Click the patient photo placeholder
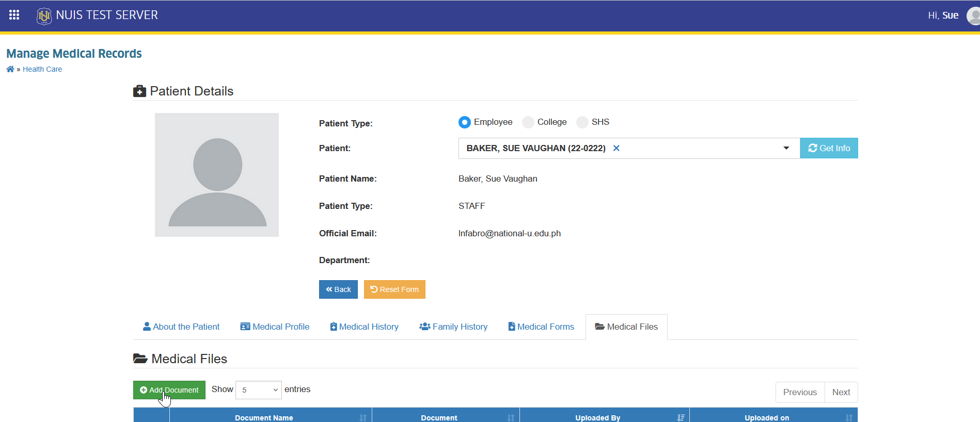Screen dimensions: 980x422 click(217, 175)
